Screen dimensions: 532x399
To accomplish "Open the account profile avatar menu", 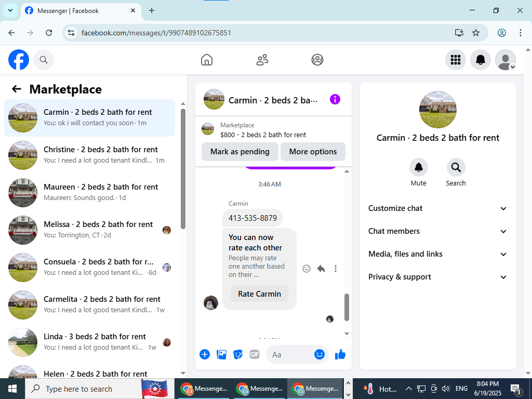I will 505,60.
